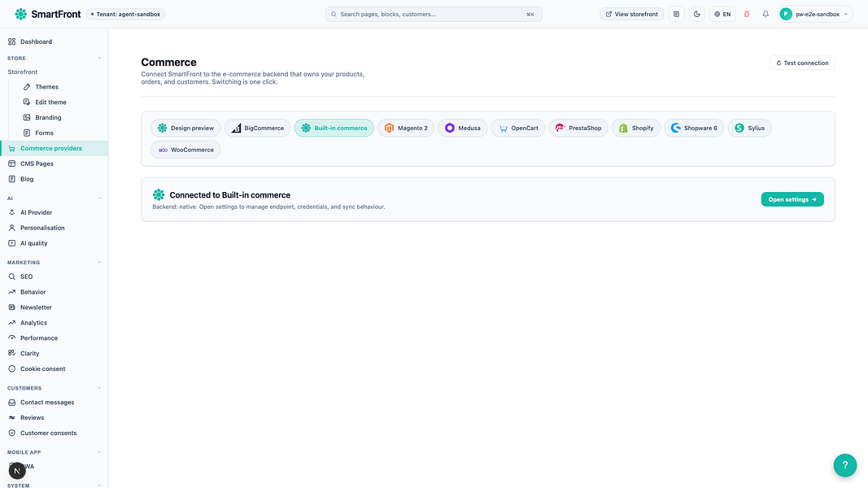Viewport: 868px width, 488px height.
Task: Open the notifications bell
Action: pyautogui.click(x=765, y=15)
